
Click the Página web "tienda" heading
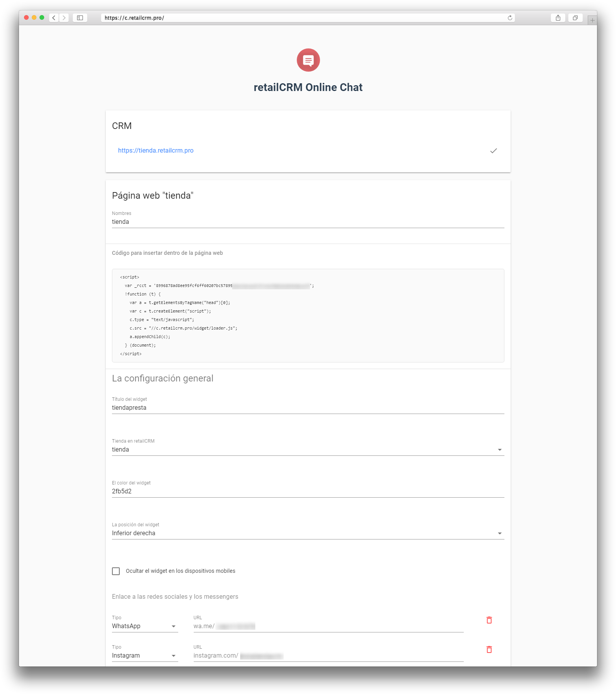coord(153,196)
